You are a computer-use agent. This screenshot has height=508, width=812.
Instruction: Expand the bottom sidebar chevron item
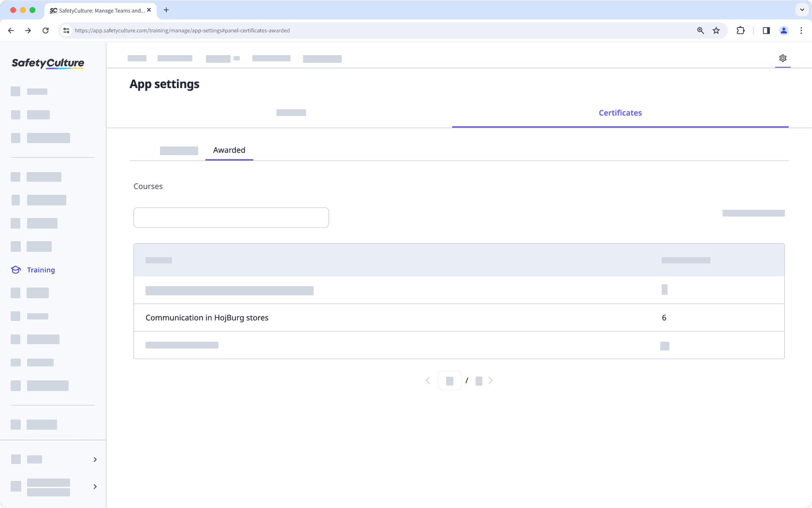tap(95, 486)
